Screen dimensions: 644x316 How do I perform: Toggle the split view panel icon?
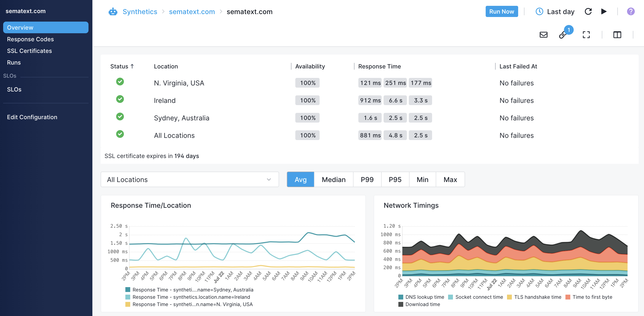[x=617, y=35]
